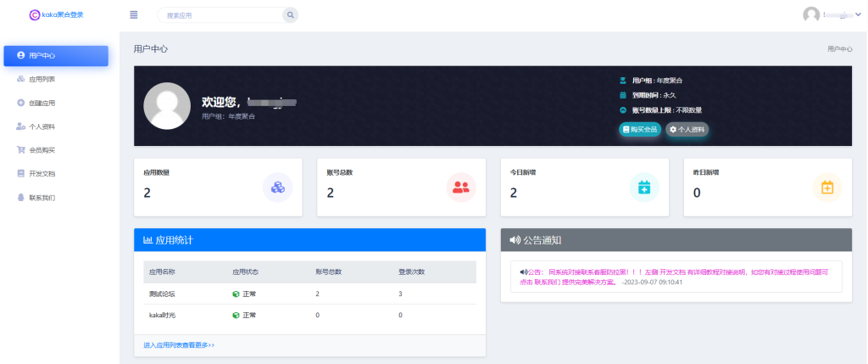The height and width of the screenshot is (364, 868).
Task: Click 账号数量上限 : 不限数量 text
Action: pyautogui.click(x=667, y=110)
